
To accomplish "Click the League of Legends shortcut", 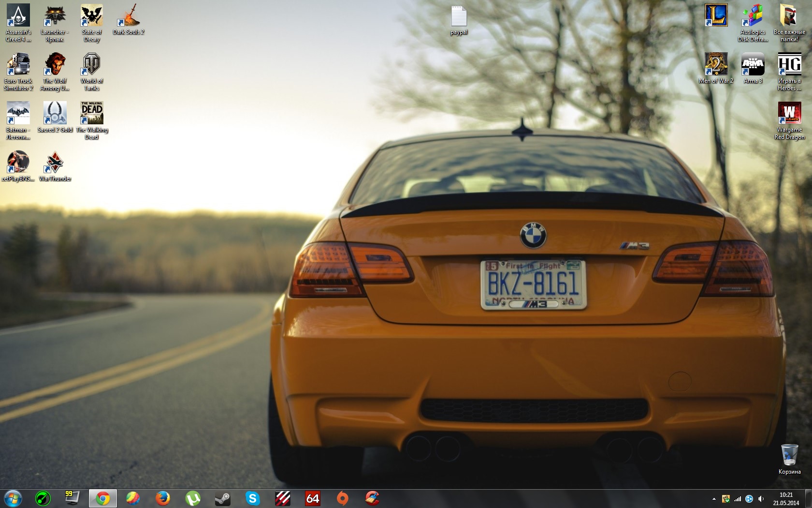I will (716, 15).
